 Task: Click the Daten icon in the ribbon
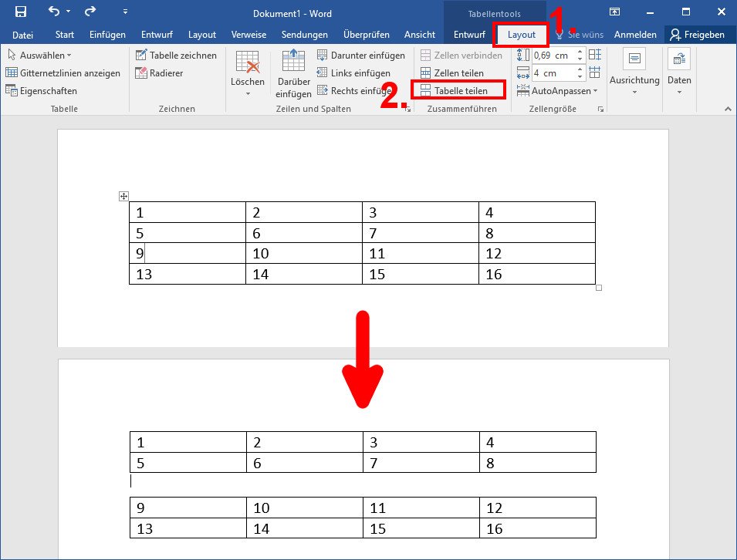tap(678, 69)
